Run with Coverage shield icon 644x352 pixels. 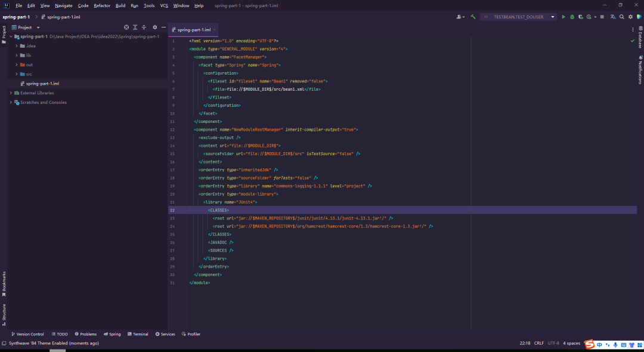click(581, 17)
